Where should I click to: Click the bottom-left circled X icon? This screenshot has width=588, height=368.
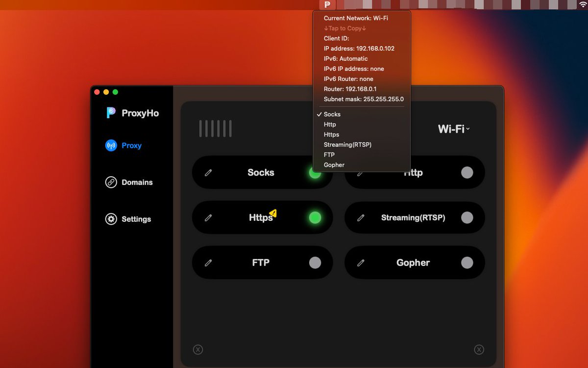click(x=198, y=349)
